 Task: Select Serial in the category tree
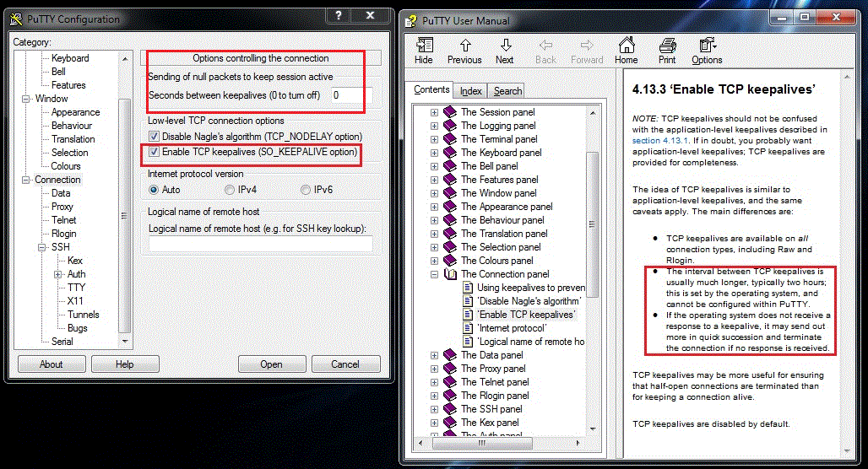(x=62, y=342)
